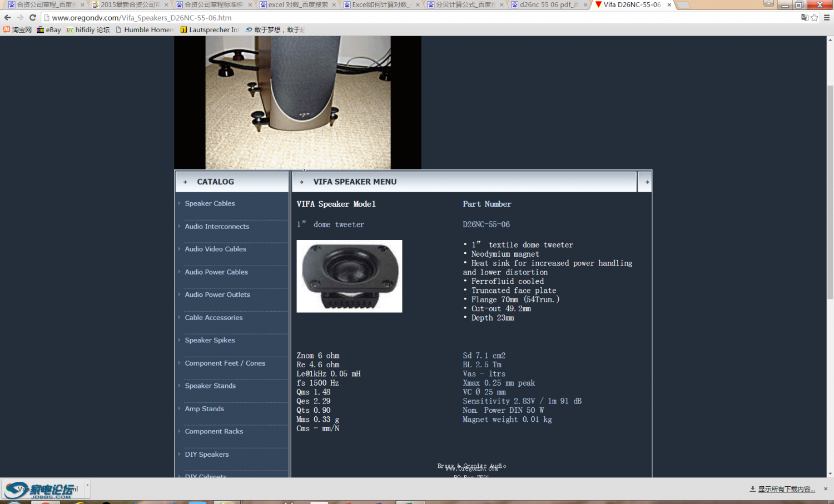Open Audio Interconnects catalog link
Viewport: 834px width, 504px height.
217,226
